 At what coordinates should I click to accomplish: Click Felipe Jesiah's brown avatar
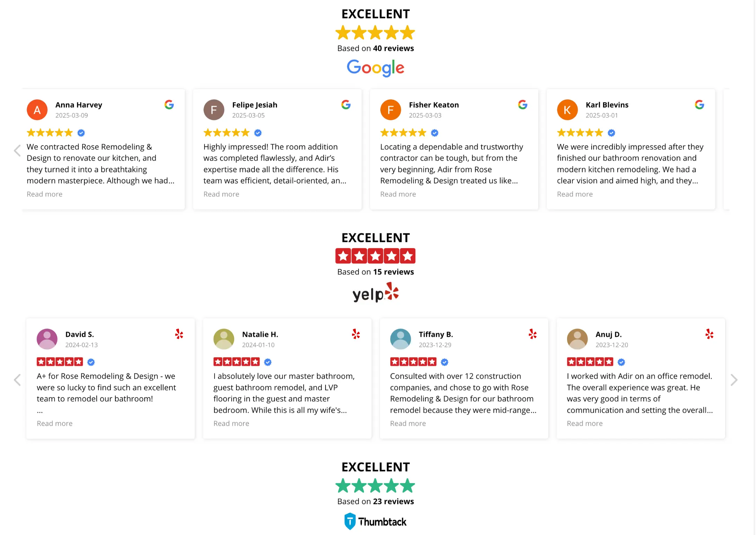coord(214,110)
